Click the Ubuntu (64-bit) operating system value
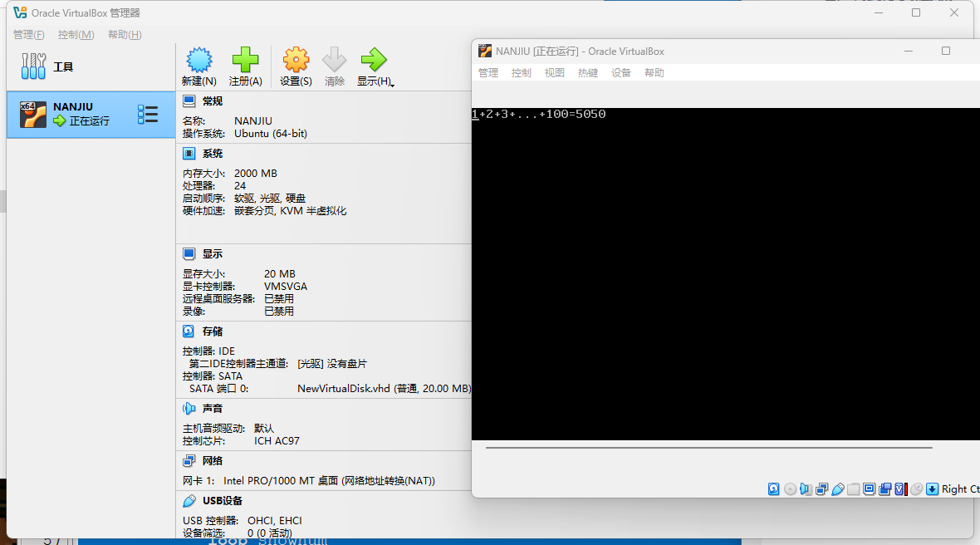 [271, 133]
